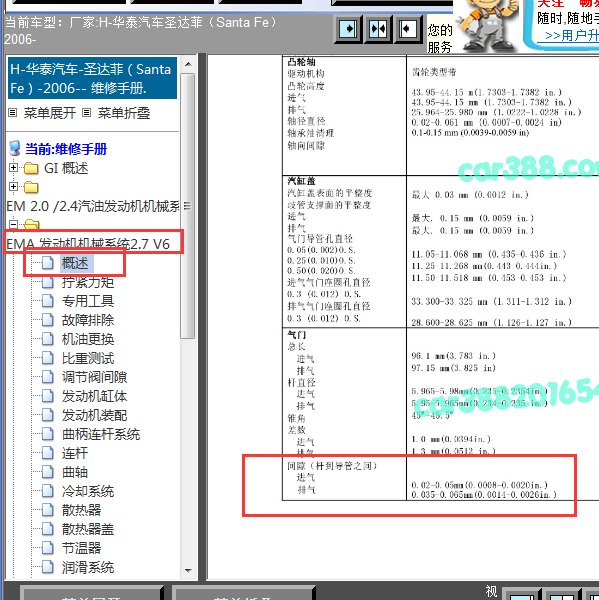Image resolution: width=599 pixels, height=600 pixels.
Task: Click the >>用户升 upgrade link
Action: [572, 36]
